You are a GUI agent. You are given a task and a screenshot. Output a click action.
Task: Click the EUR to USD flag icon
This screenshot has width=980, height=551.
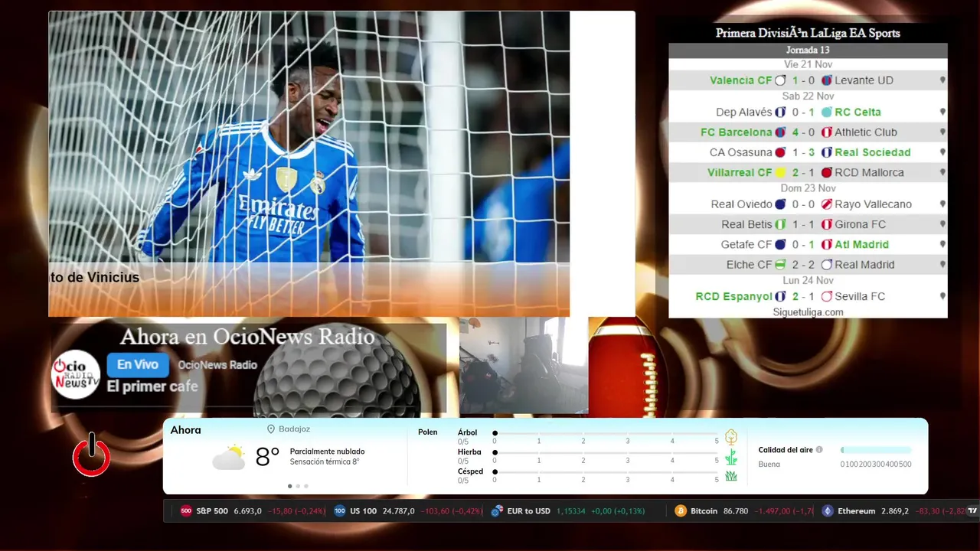tap(497, 511)
